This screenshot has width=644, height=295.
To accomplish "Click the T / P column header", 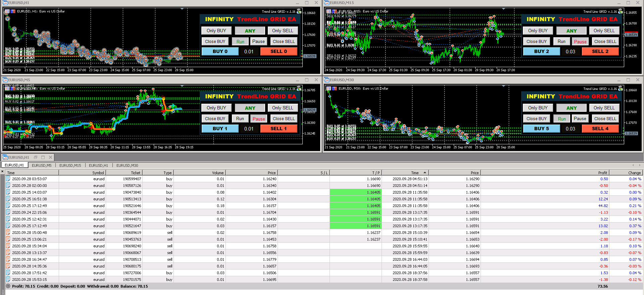I will coord(355,173).
